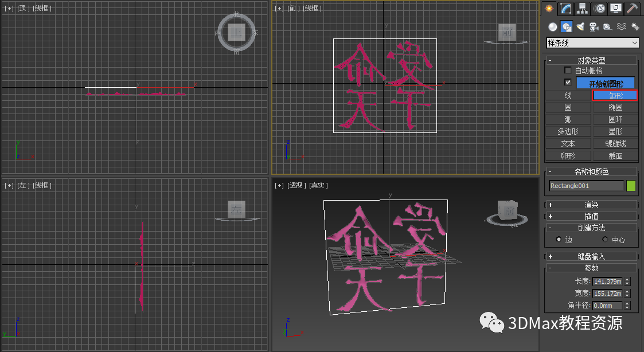Choose the 矩形 spline tool

click(x=615, y=95)
